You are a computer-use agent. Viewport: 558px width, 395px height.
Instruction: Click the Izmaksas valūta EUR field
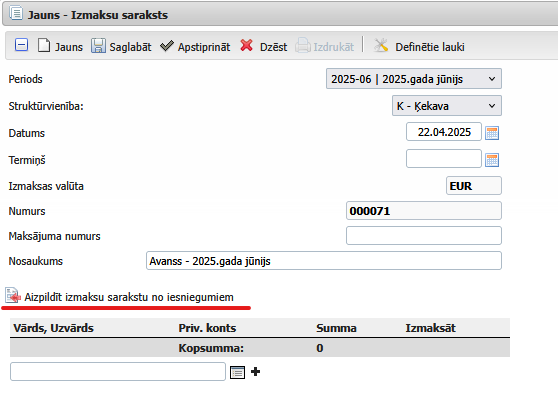pyautogui.click(x=474, y=186)
